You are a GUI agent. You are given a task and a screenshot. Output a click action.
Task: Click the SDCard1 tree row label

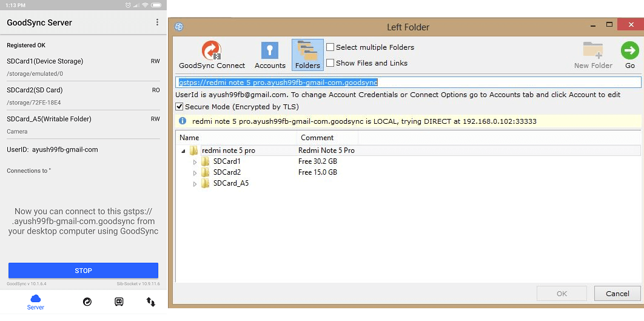point(227,161)
